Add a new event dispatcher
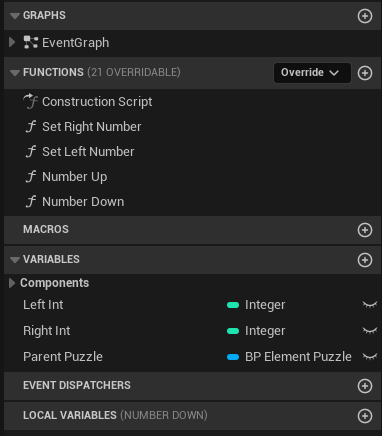The image size is (382, 436). tap(365, 386)
